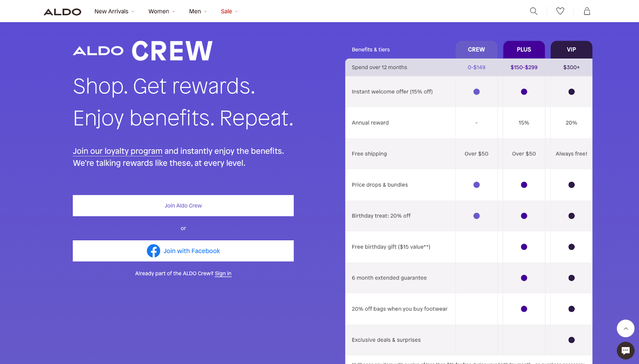The width and height of the screenshot is (639, 364).
Task: Click VIP dot for Exclusive deals & surprises
Action: point(572,340)
